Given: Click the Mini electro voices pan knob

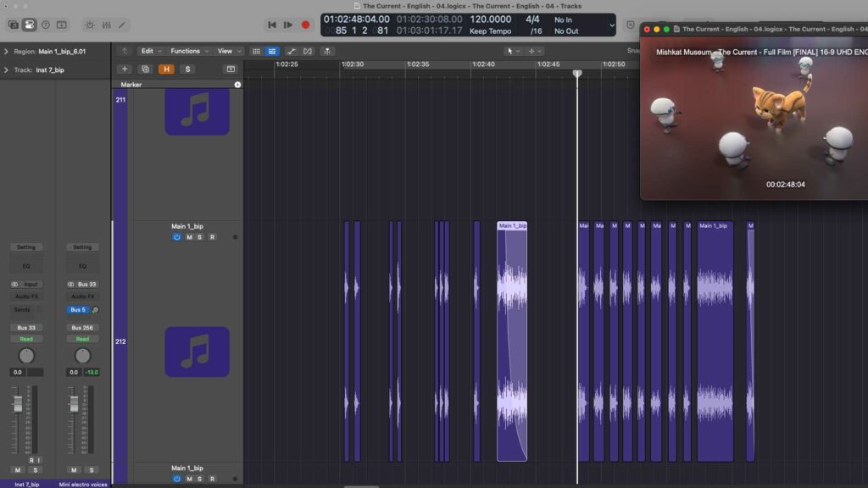Looking at the screenshot, I should (x=82, y=356).
